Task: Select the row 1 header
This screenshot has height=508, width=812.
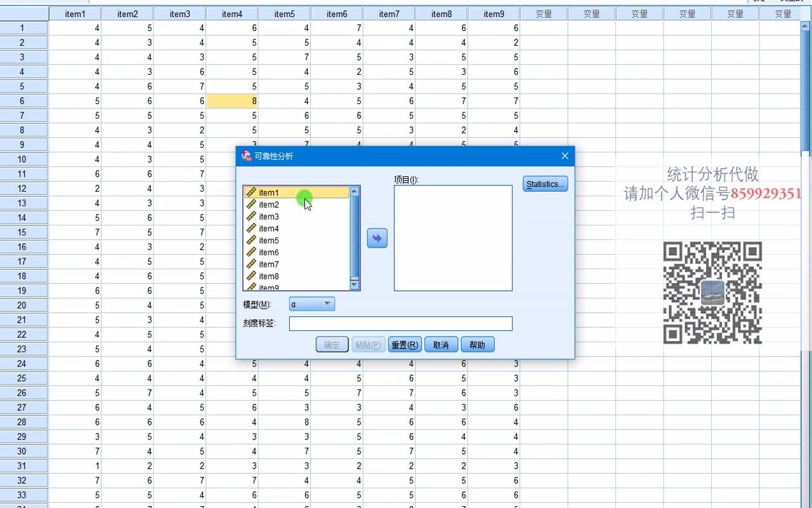Action: (x=23, y=28)
